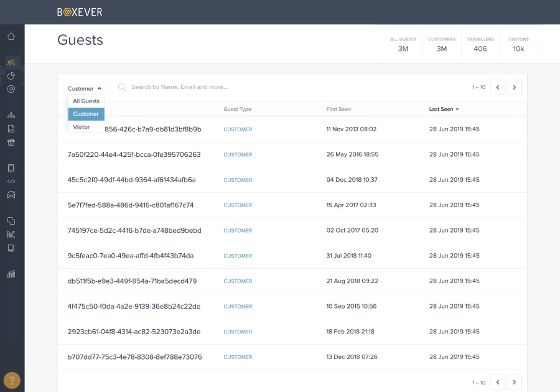Click first seen date 04 Dec 2018 10:37

(x=352, y=180)
